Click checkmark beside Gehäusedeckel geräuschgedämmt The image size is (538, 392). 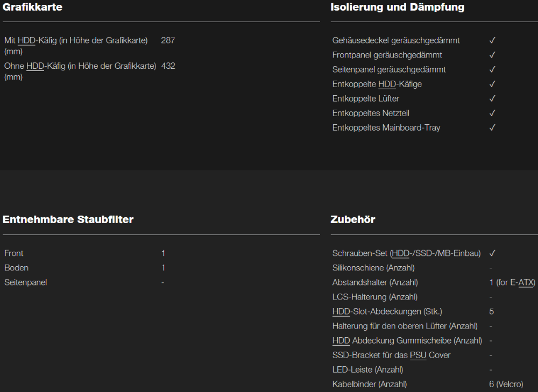coord(492,40)
